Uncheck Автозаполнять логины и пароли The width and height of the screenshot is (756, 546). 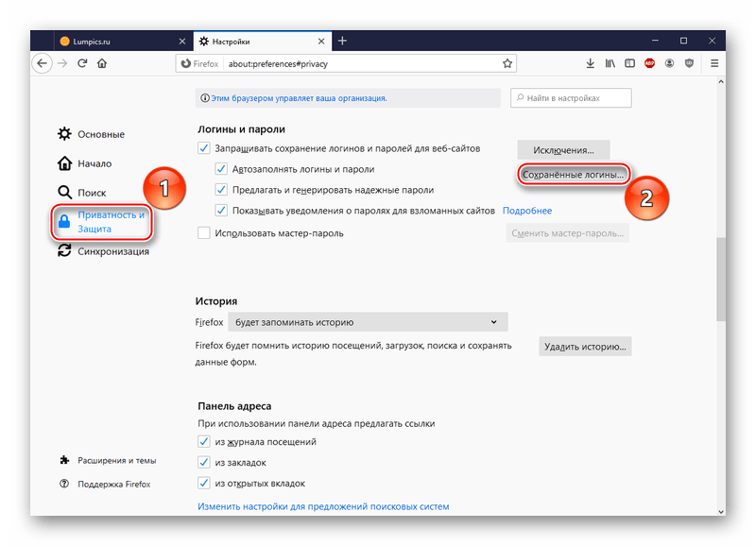[x=219, y=169]
